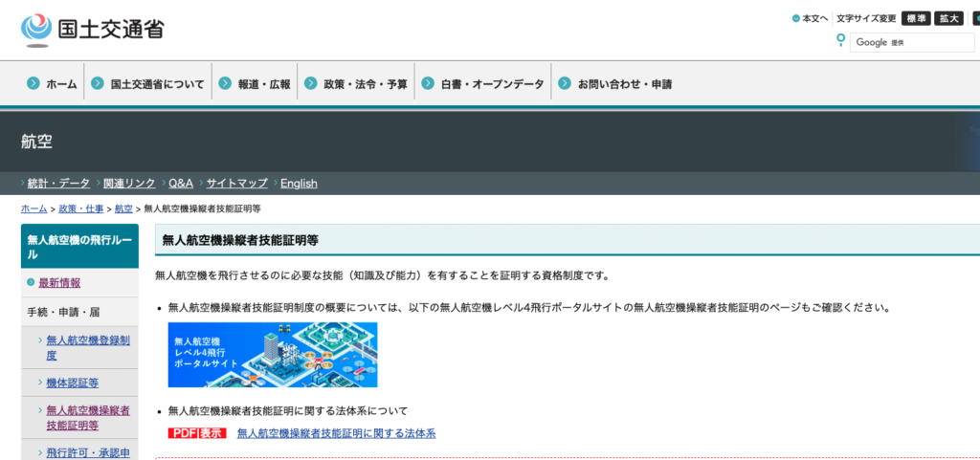This screenshot has width=980, height=460.
Task: Open 無人航空機登録制度 sidebar link
Action: 88,348
